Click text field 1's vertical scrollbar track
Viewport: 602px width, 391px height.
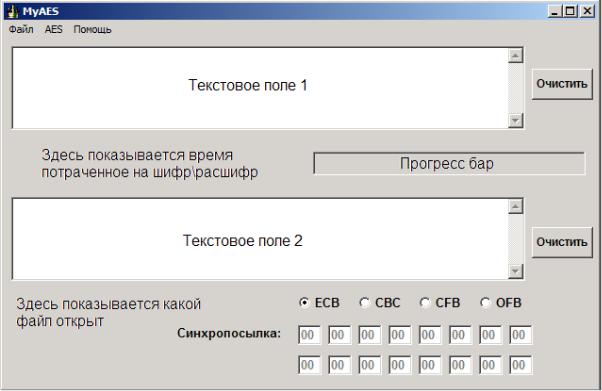point(515,88)
